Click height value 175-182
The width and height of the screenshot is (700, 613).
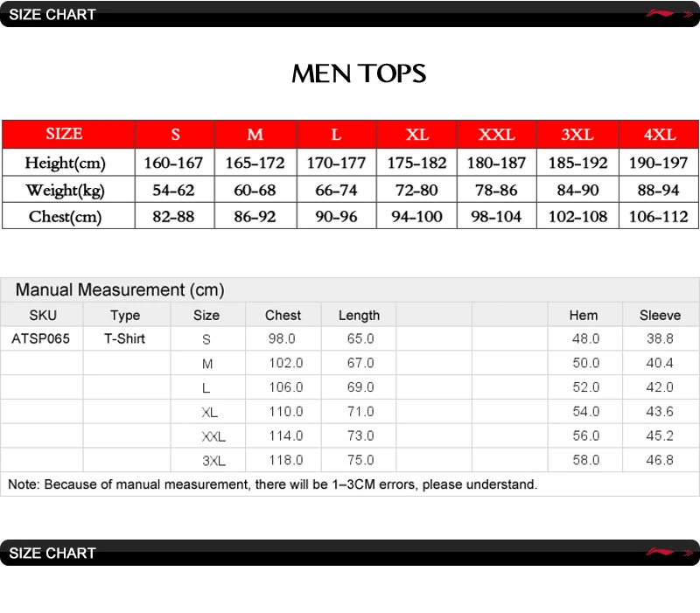417,163
